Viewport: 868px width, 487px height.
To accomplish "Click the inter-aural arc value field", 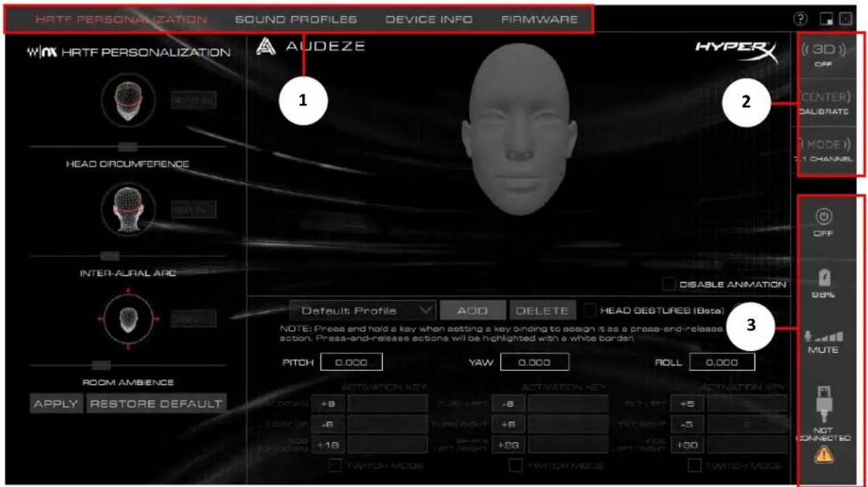I will 193,209.
